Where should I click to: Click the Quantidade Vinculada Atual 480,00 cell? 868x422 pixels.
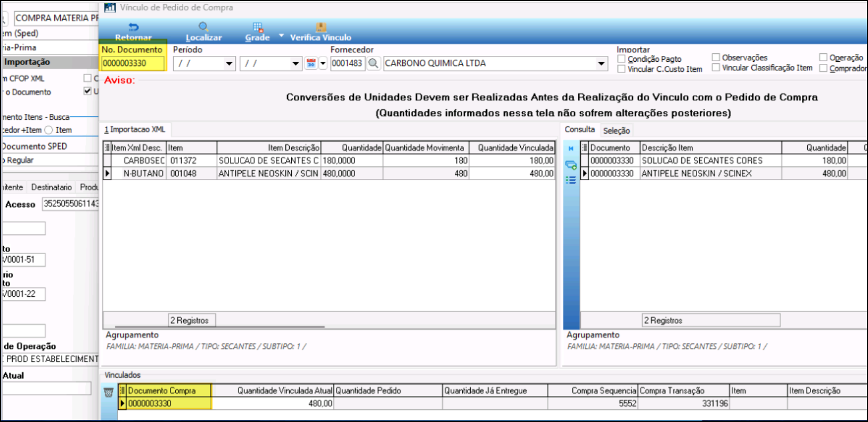click(272, 403)
